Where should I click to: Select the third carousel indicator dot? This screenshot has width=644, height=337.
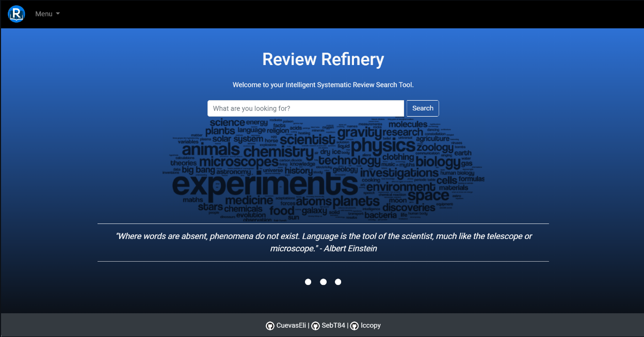point(338,282)
